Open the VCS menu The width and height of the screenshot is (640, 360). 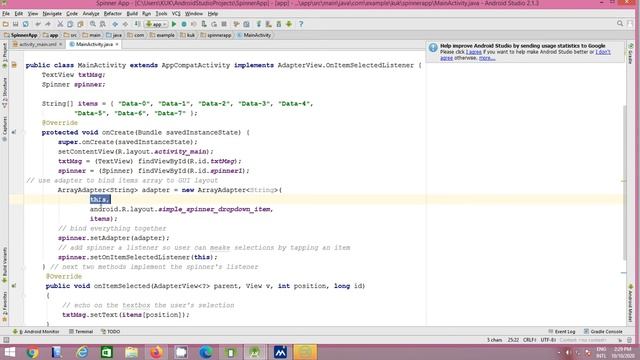coord(176,13)
